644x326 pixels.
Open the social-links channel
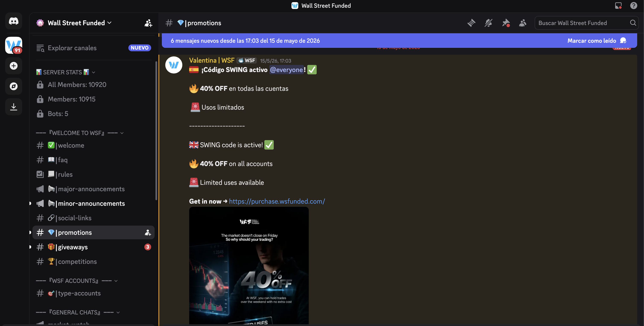[x=94, y=218]
